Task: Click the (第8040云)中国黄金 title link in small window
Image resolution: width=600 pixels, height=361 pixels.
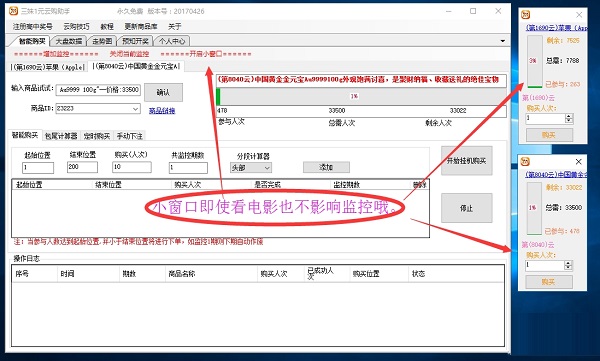Action: [555, 175]
